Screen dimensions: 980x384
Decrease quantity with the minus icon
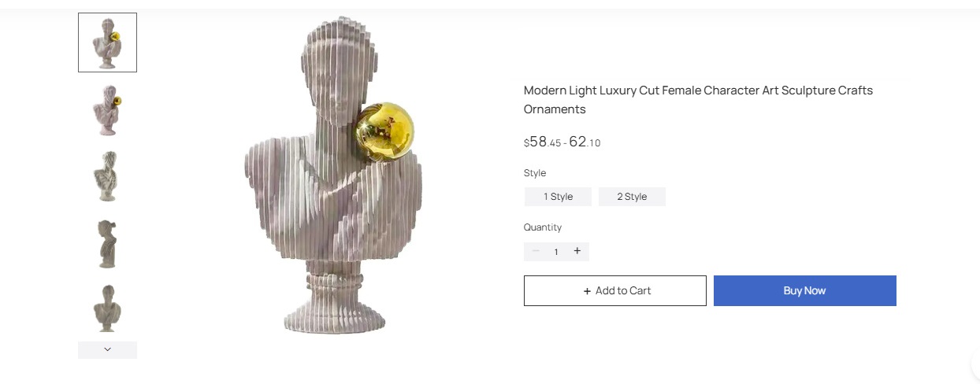coord(536,251)
